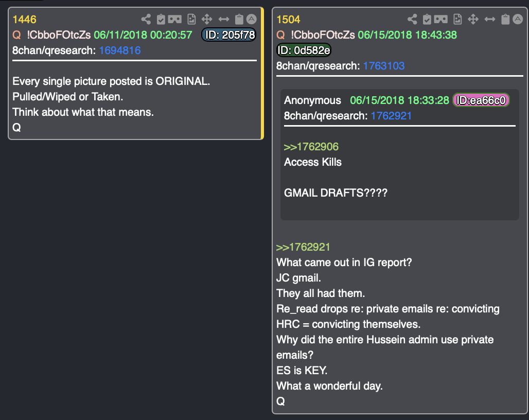Click the image file icon on post 1446
This screenshot has height=420, width=529.
click(191, 19)
